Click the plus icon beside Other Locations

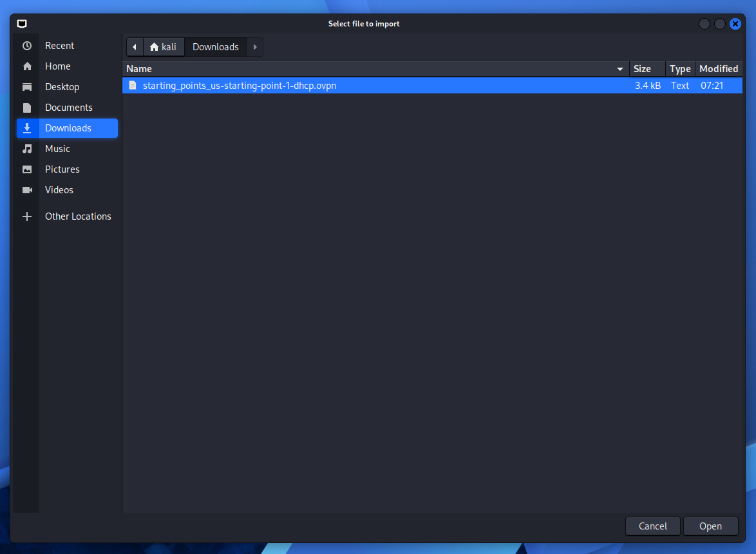pos(27,216)
